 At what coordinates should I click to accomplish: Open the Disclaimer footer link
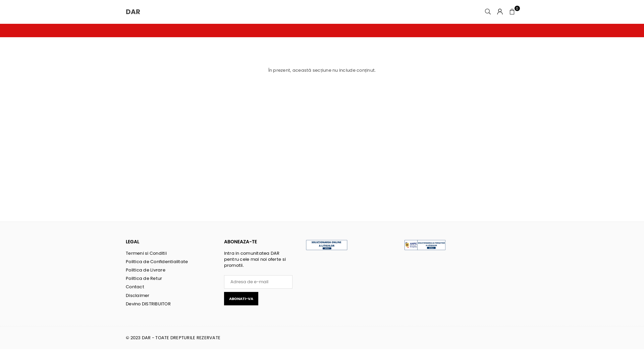click(138, 296)
